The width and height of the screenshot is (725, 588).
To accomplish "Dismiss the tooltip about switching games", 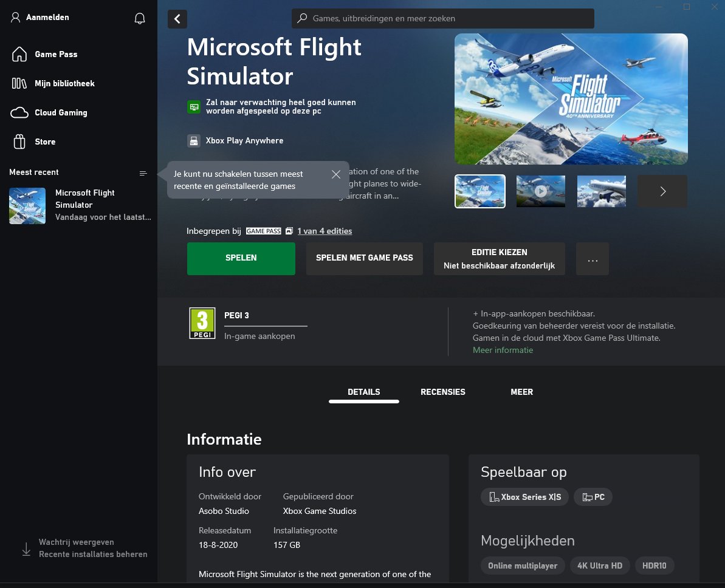I will point(336,174).
